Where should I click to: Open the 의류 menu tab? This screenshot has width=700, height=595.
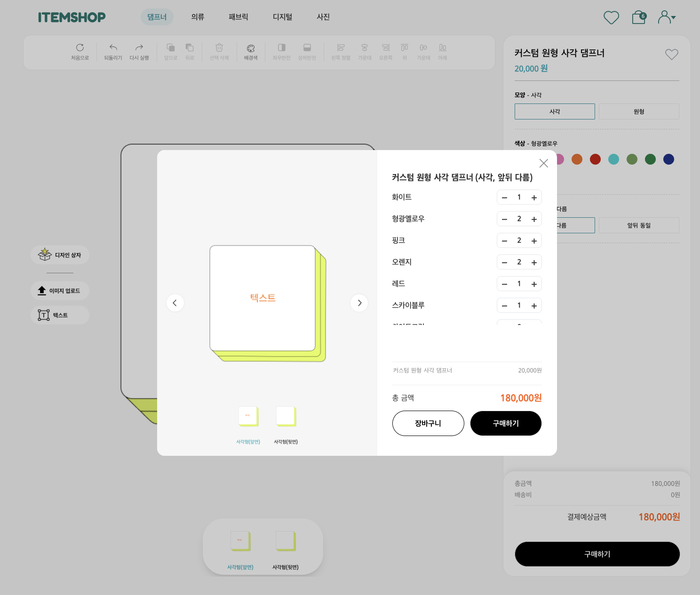[x=198, y=17]
